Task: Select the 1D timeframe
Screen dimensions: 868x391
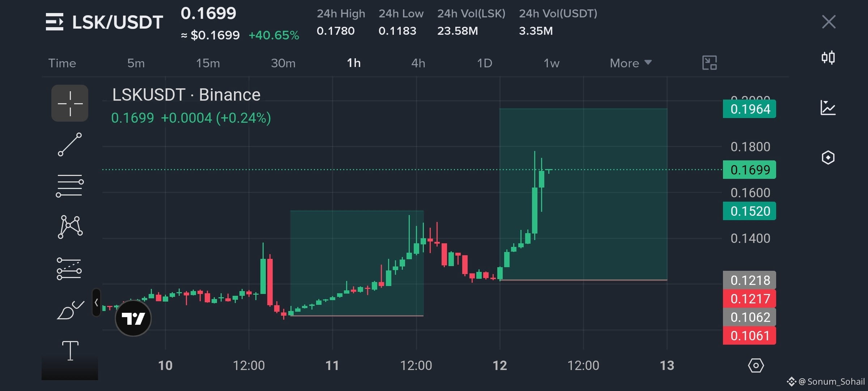Action: coord(485,63)
